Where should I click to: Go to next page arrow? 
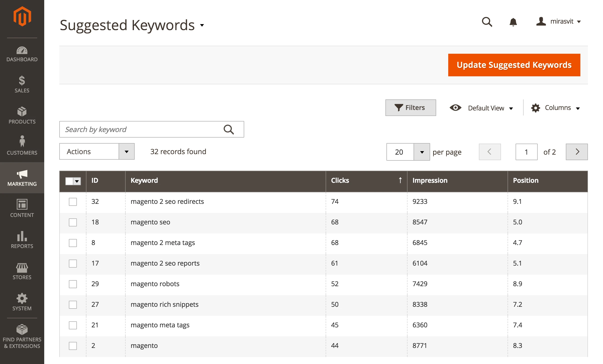point(577,152)
